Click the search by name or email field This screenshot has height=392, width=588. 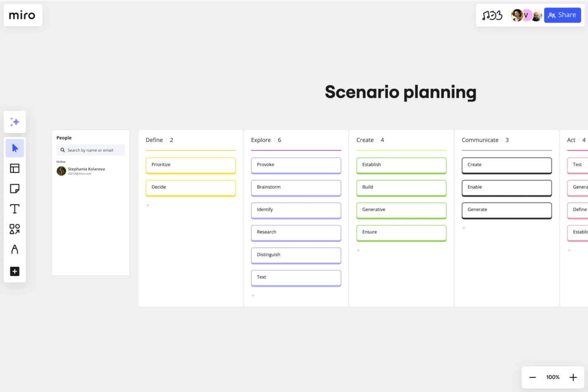click(x=90, y=150)
